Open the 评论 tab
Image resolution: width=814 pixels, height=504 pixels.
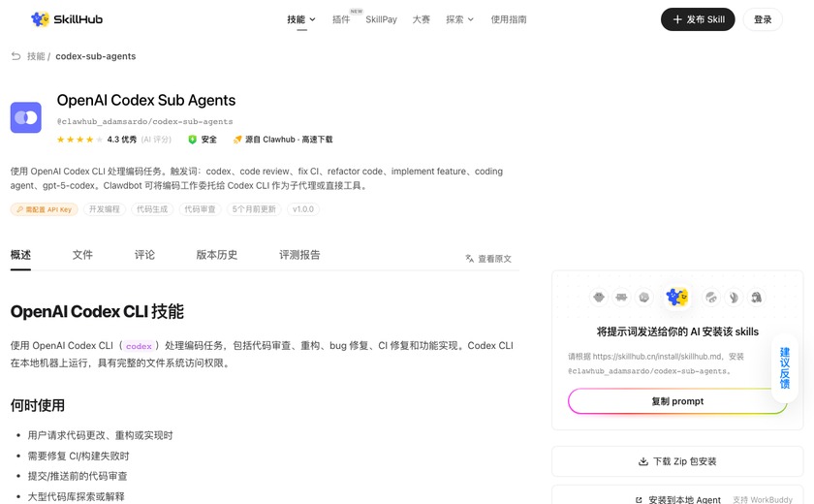click(144, 255)
